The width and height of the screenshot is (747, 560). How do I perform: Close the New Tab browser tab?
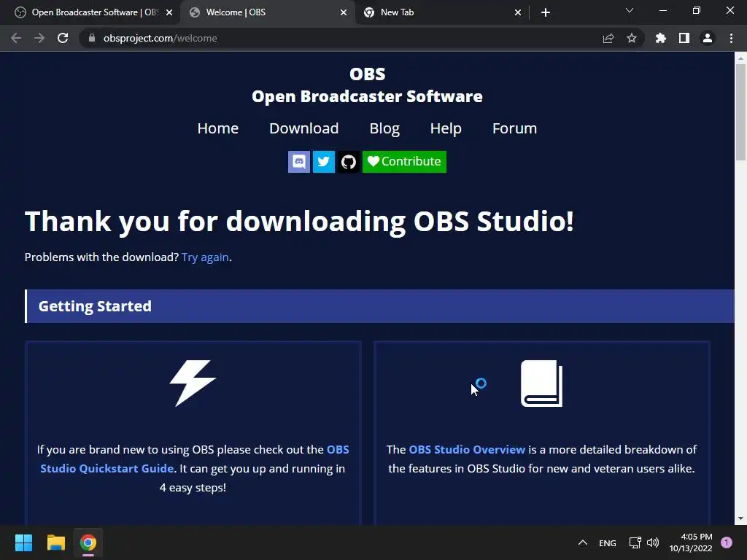click(x=518, y=12)
